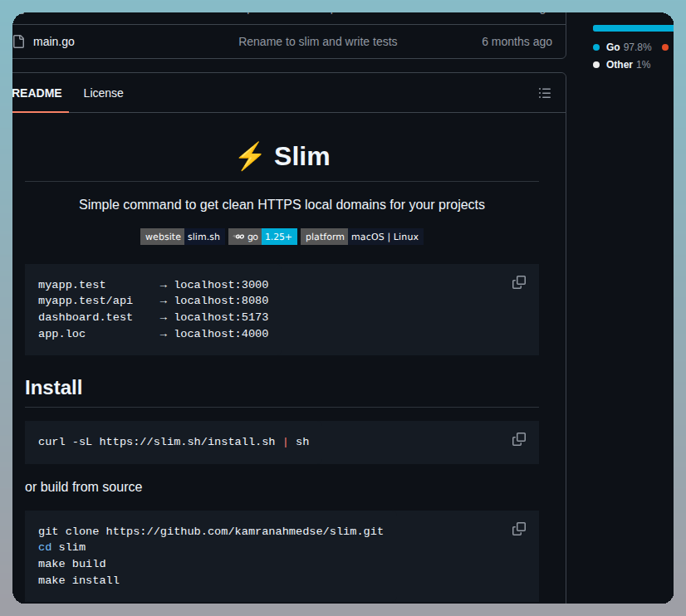The height and width of the screenshot is (616, 686).
Task: Switch to the README tab
Action: click(37, 93)
